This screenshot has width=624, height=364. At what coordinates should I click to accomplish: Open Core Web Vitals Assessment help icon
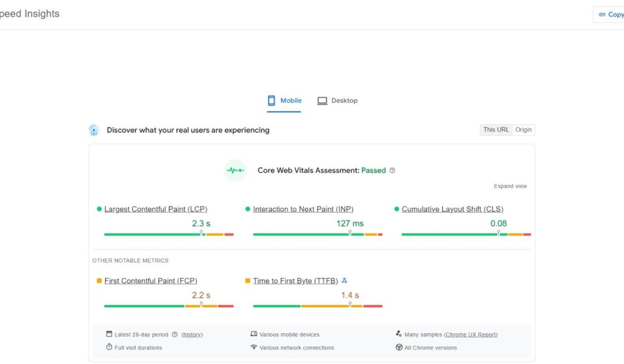[392, 171]
